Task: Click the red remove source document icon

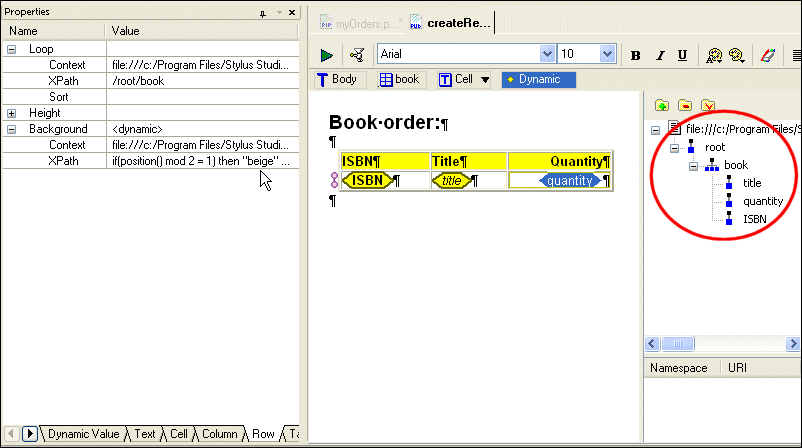Action: [x=684, y=105]
